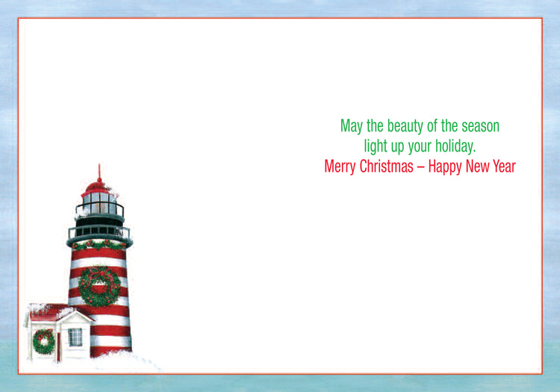Click the dash between Christmas and Happy
Image resolution: width=560 pixels, height=392 pixels.
click(x=420, y=167)
